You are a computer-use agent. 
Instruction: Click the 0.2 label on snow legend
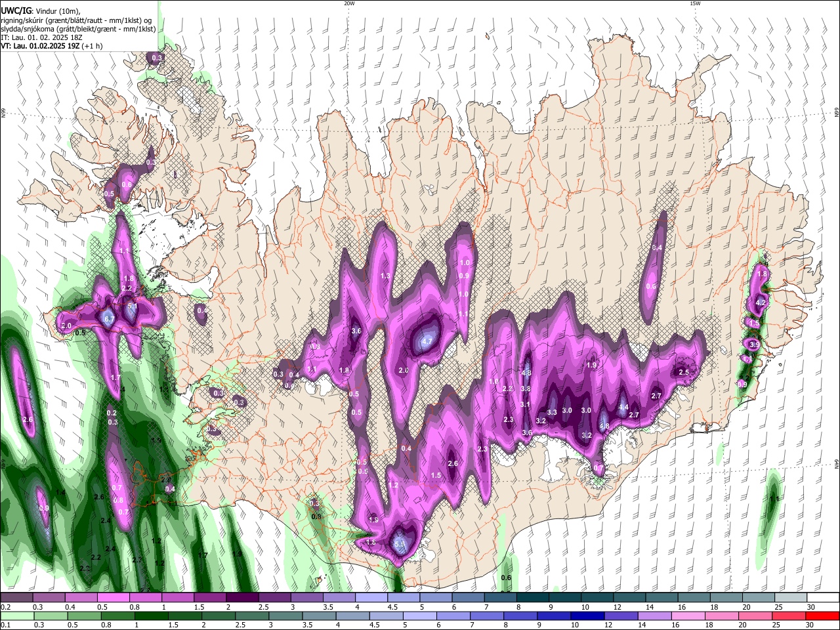5,608
